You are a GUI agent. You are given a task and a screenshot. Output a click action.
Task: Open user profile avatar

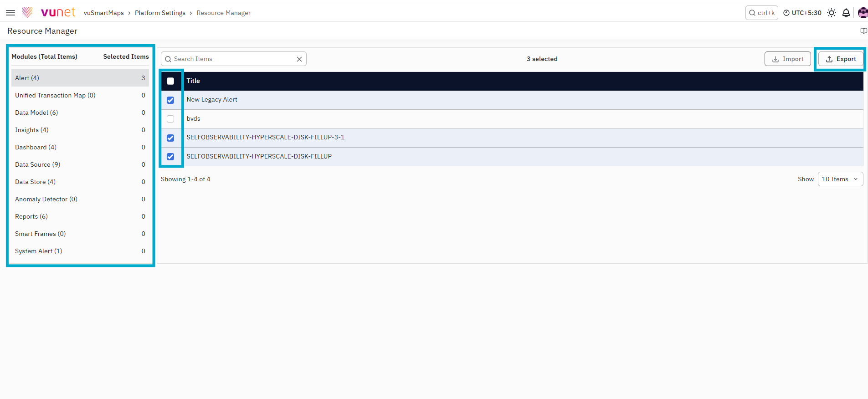point(863,13)
